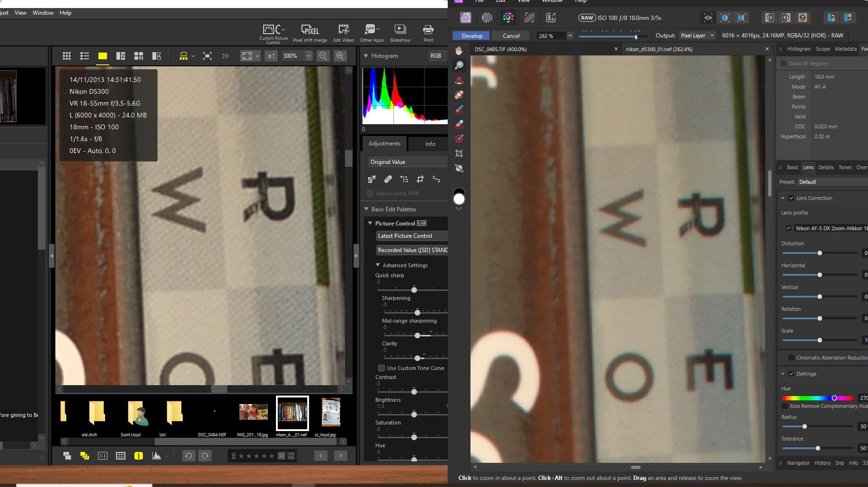Open Other Apps menu

tap(372, 34)
